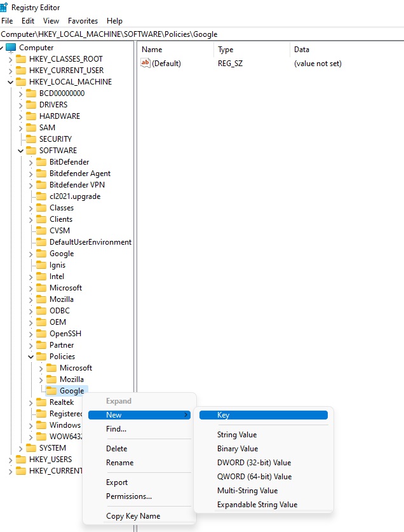Screen dimensions: 404x532
Task: Click the OpenSSH folder icon
Action: pos(41,334)
